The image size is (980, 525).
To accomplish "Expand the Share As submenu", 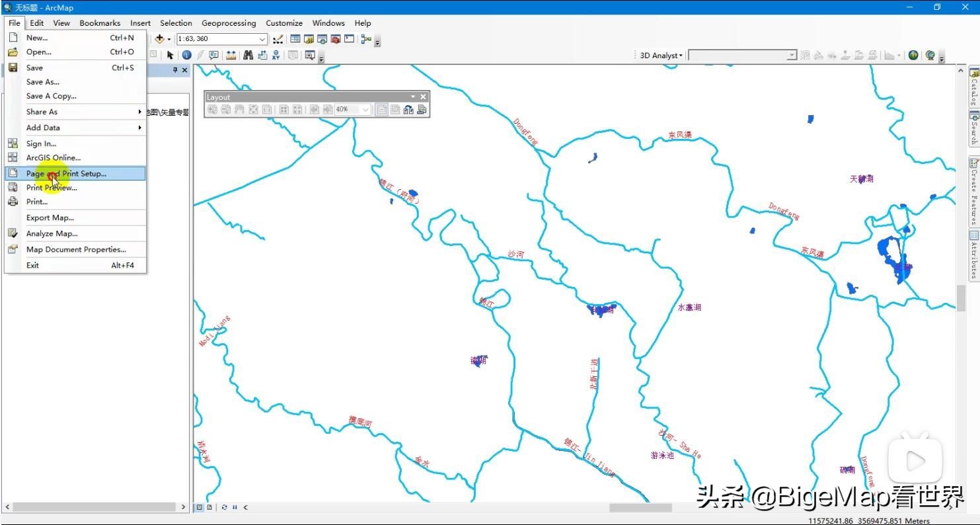I will 75,112.
